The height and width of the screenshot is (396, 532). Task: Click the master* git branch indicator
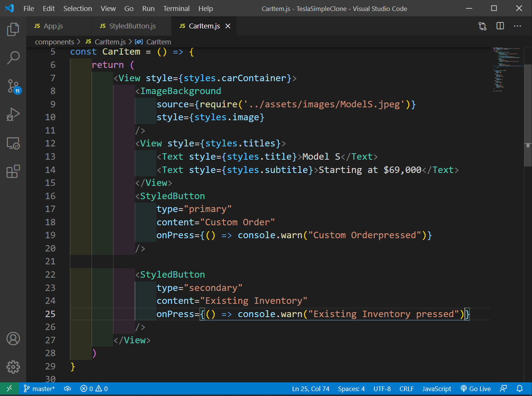[39, 388]
